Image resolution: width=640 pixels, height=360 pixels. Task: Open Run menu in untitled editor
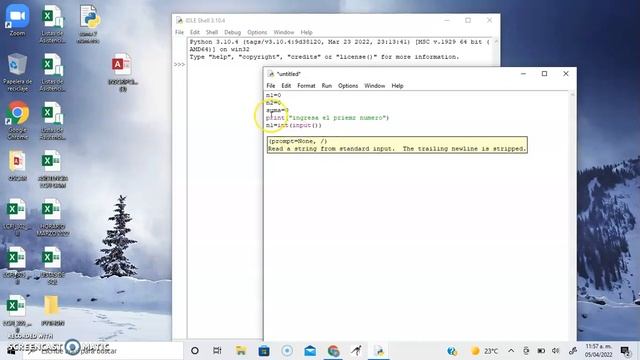(327, 86)
